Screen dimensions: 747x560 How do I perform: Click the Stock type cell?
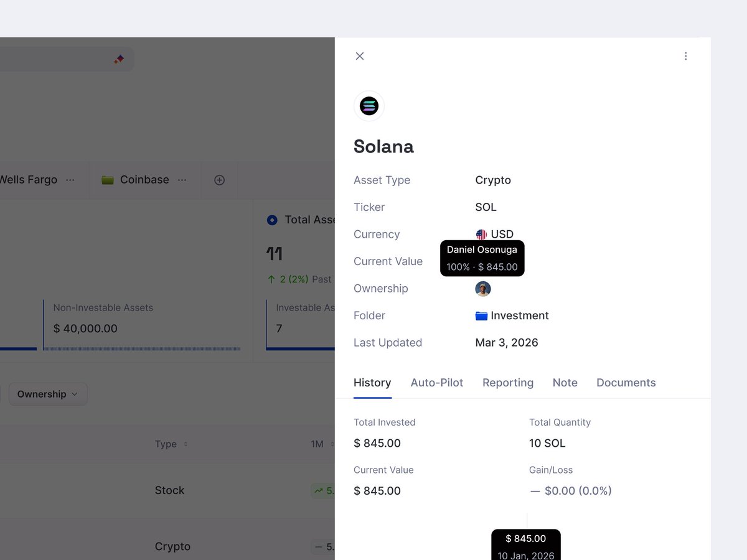click(170, 490)
